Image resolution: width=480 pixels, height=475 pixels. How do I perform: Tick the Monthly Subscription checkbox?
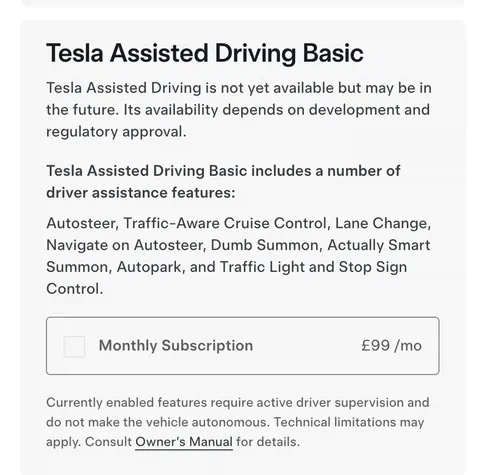pyautogui.click(x=74, y=346)
